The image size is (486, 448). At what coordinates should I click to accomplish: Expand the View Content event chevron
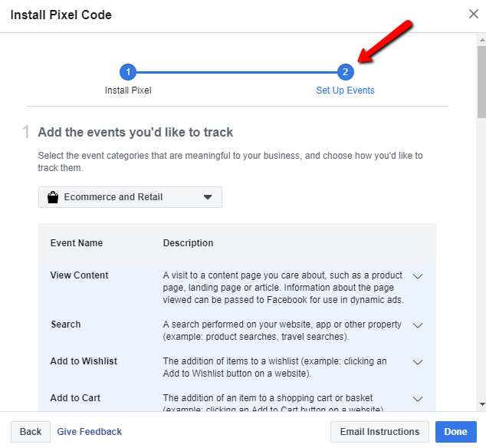418,276
